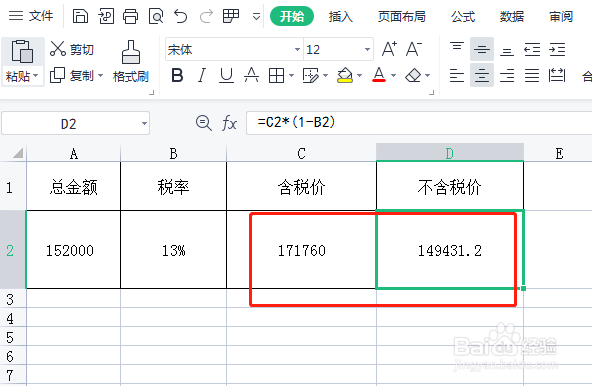
Task: Switch to the 审阅 tab
Action: (x=561, y=16)
